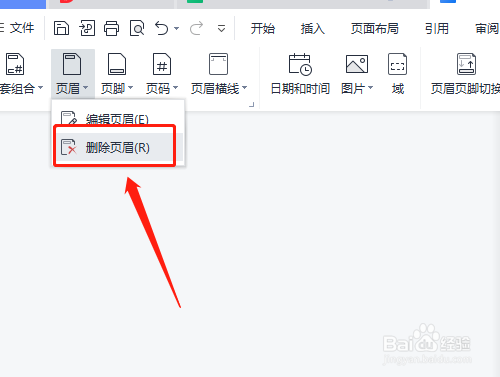Expand the 图片 dropdown arrow
500x377 pixels.
(370, 88)
